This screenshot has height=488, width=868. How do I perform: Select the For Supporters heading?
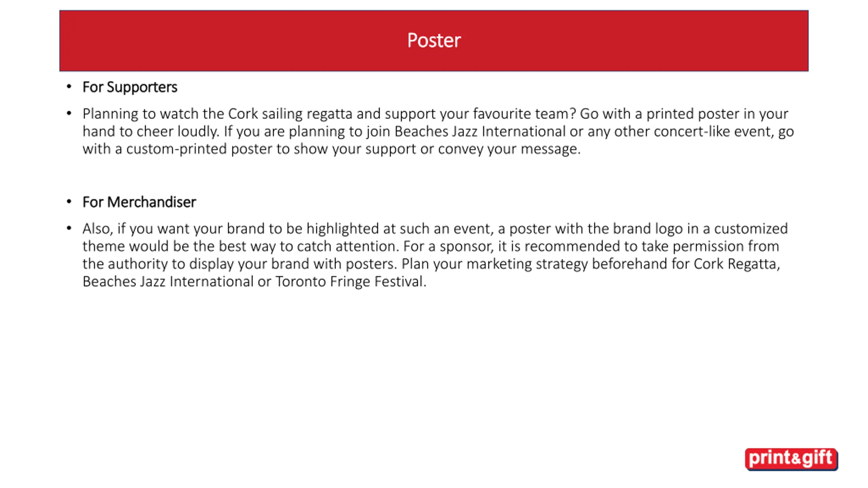pyautogui.click(x=130, y=87)
